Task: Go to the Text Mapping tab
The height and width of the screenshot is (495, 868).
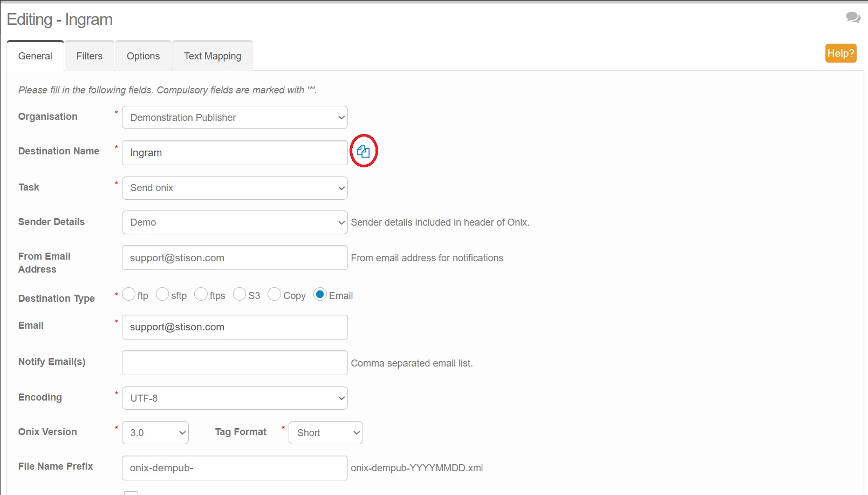Action: point(213,56)
